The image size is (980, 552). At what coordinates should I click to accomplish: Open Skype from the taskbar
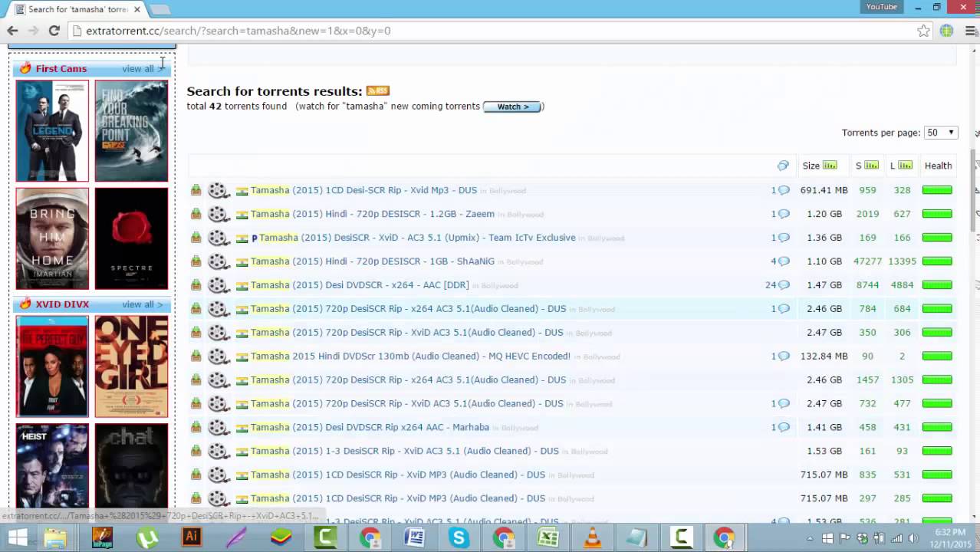[459, 538]
